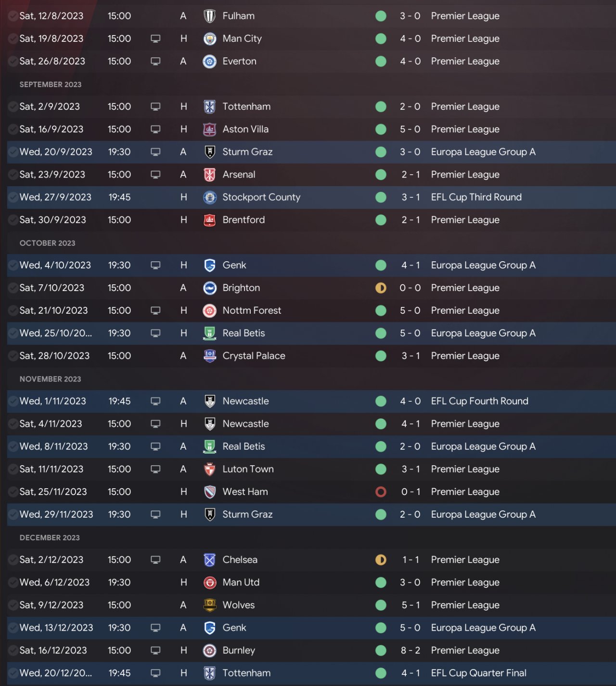The image size is (616, 686).
Task: View the 8 - 2 result against Burnley
Action: click(410, 650)
